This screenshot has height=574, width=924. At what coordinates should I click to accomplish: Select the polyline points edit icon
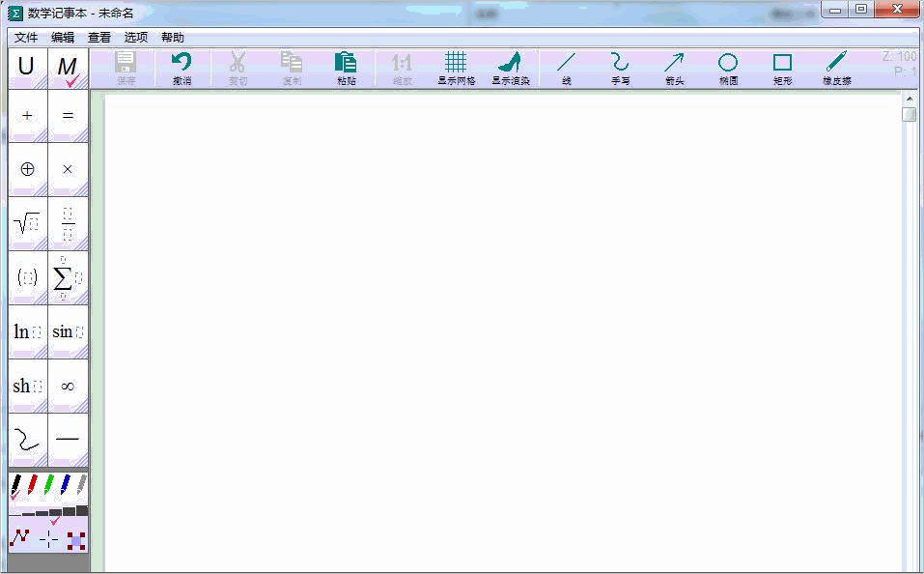20,537
